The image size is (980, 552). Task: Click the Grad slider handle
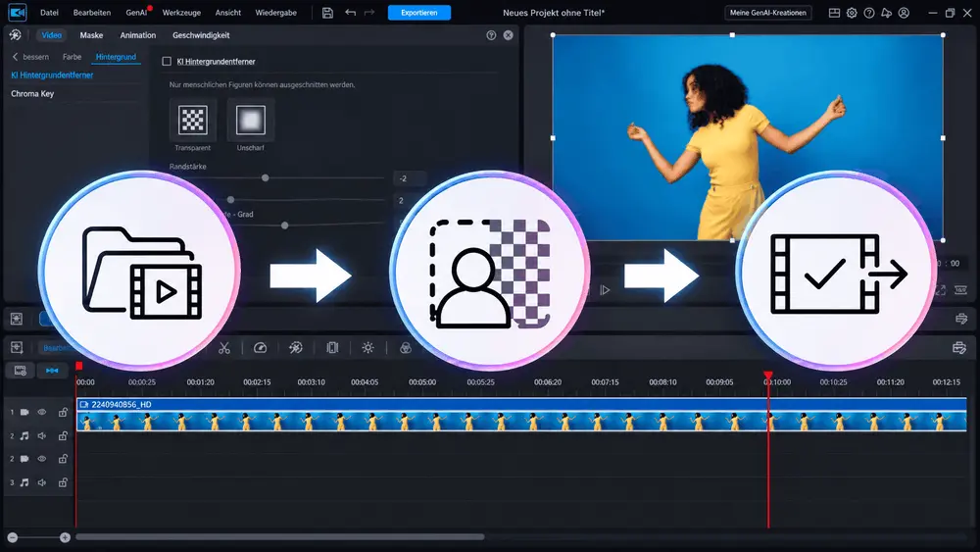pos(284,226)
